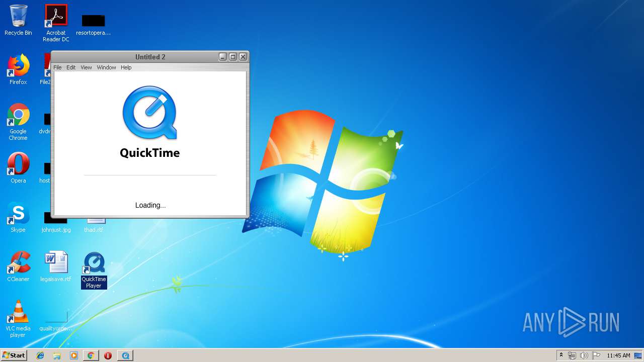Click the Untitled 2 title bar
The image size is (644, 362).
tap(150, 57)
